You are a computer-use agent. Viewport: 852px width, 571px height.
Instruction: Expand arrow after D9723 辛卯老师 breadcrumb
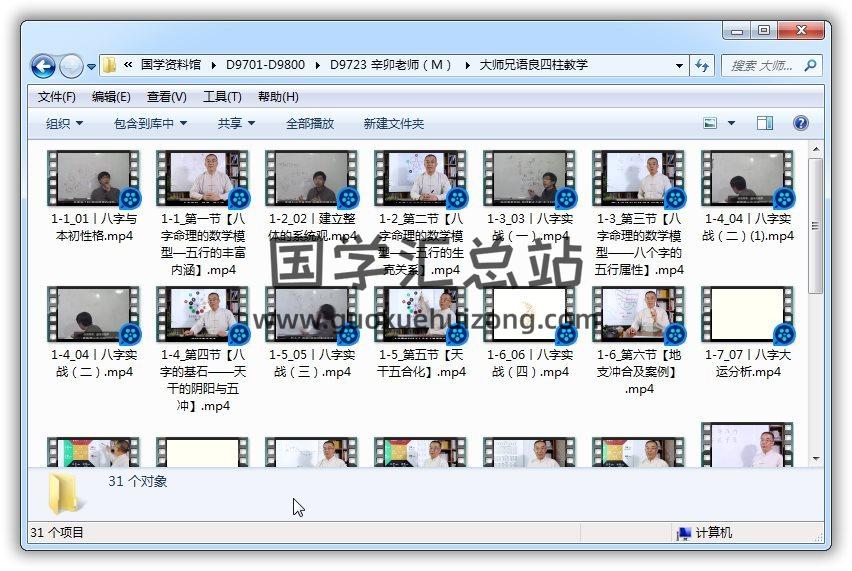pos(467,66)
